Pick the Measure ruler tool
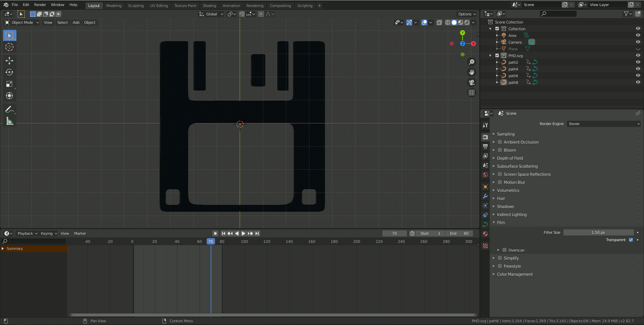Screen dimensions: 644x325 pos(9,121)
